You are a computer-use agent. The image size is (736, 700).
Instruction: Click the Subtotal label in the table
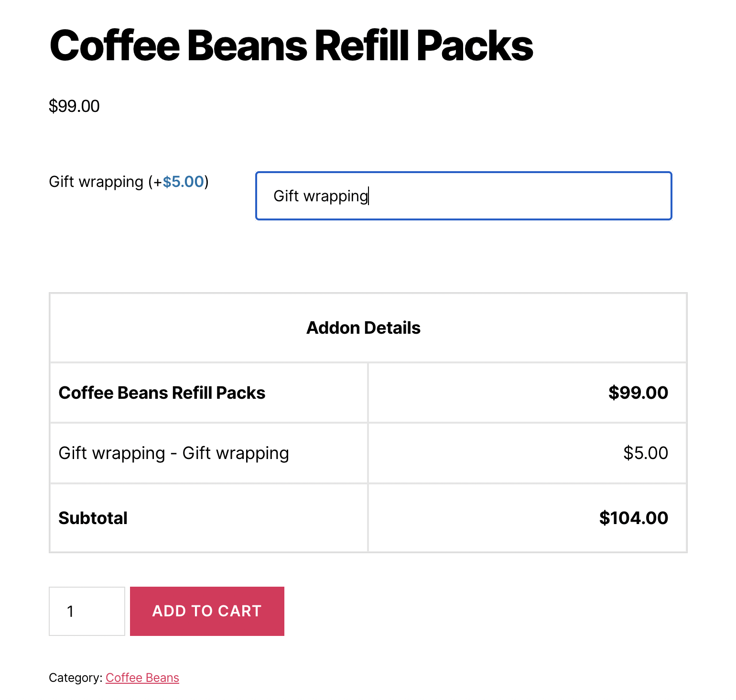pyautogui.click(x=93, y=518)
